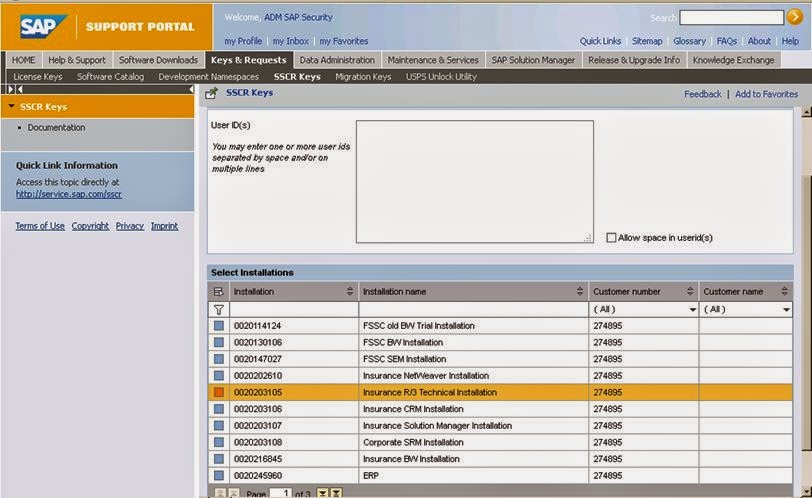The height and width of the screenshot is (498, 812).
Task: Sort by Installation column arrows
Action: coord(350,291)
